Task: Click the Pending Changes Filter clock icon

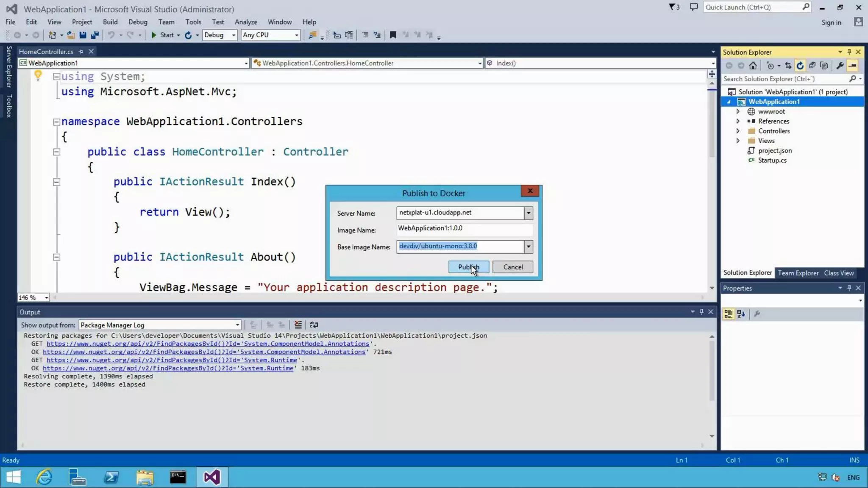Action: coord(770,66)
